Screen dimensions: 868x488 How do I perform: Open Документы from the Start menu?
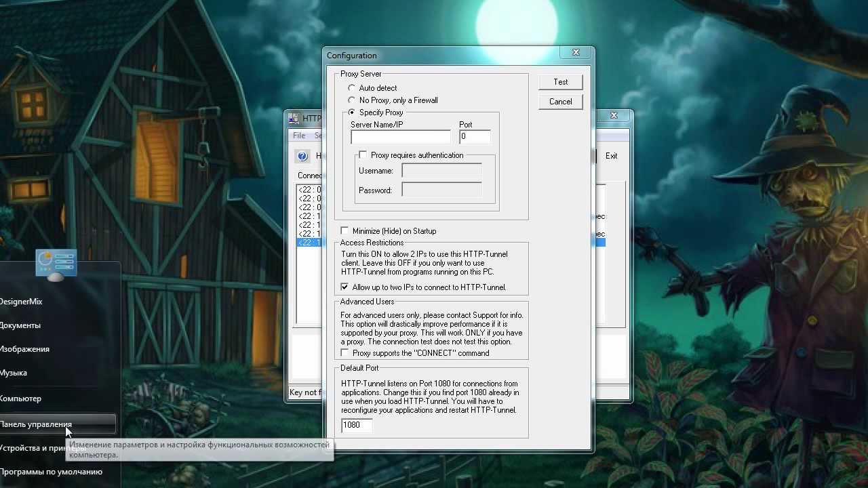click(x=20, y=325)
